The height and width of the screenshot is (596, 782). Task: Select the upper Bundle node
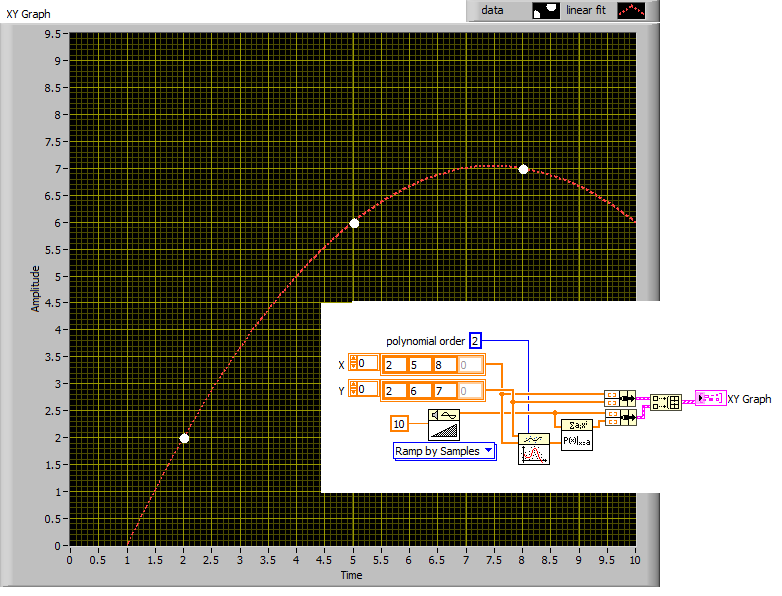point(620,398)
